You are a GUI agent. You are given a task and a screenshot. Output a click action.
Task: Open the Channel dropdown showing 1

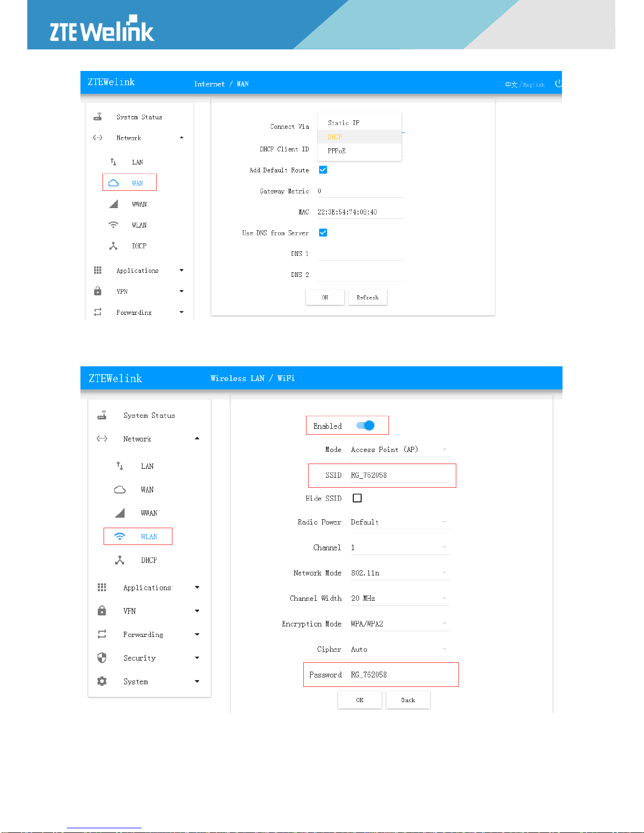[x=401, y=548]
